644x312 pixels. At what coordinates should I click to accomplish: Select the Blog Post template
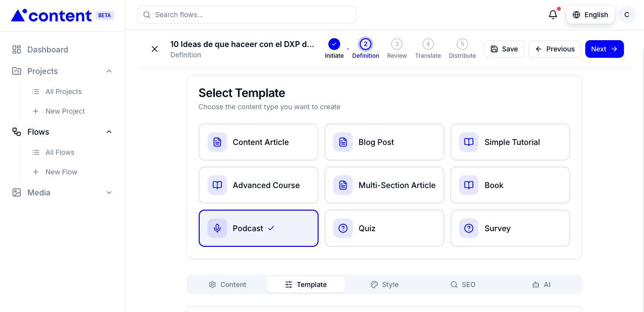(x=384, y=142)
